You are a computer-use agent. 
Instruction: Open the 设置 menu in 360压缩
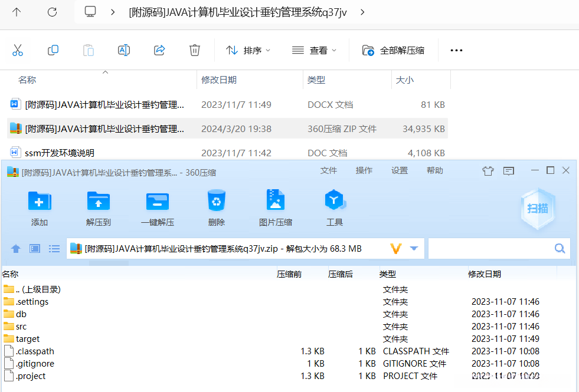click(x=400, y=170)
